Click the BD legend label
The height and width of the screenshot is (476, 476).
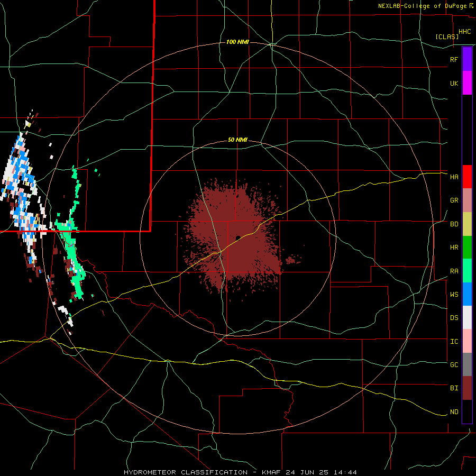pyautogui.click(x=454, y=224)
